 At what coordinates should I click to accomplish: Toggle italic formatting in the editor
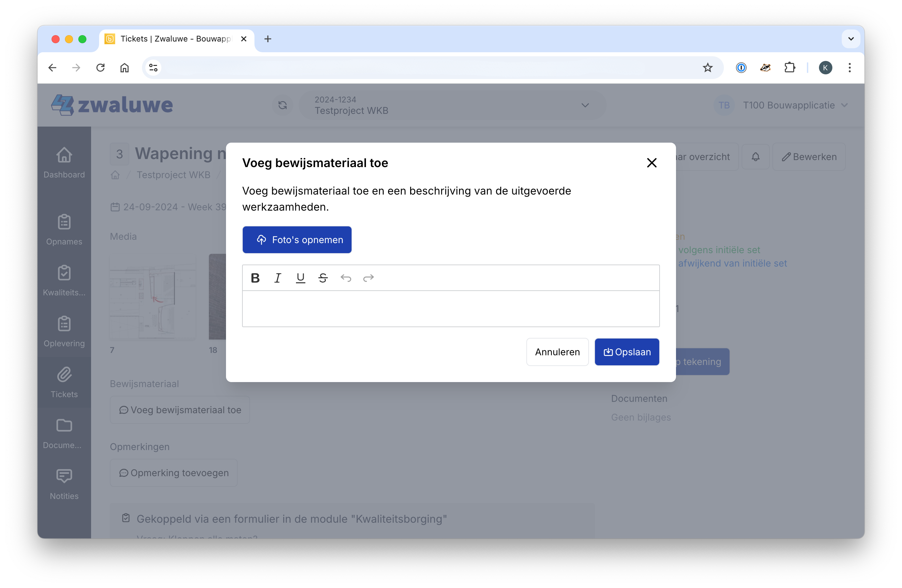click(x=278, y=278)
